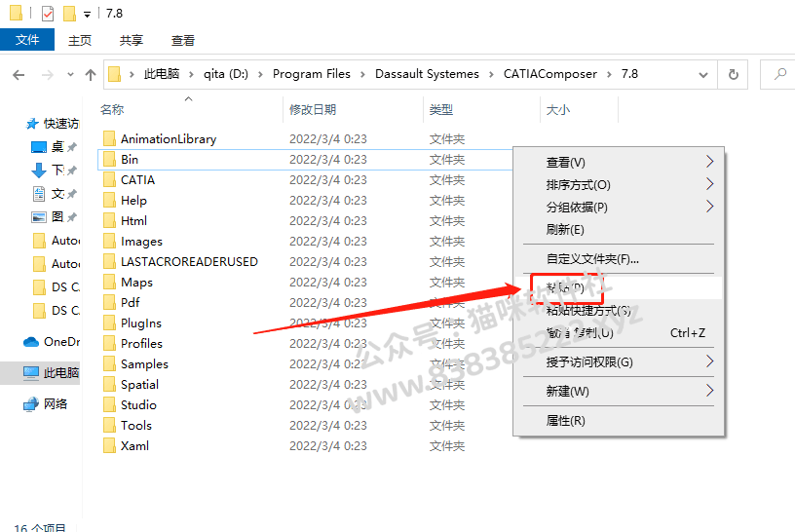The width and height of the screenshot is (795, 532).
Task: Select OneDrive in the navigation pane
Action: 52,342
